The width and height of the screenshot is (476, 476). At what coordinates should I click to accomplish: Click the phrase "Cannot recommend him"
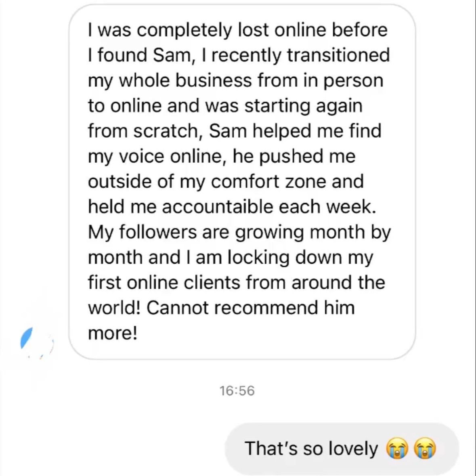coord(250,308)
